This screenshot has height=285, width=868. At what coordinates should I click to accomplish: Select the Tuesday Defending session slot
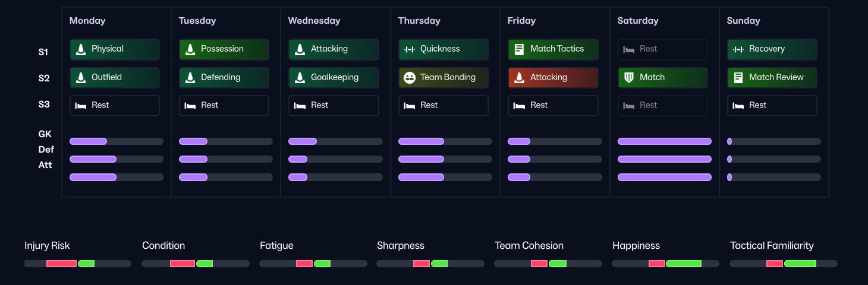[x=224, y=78]
